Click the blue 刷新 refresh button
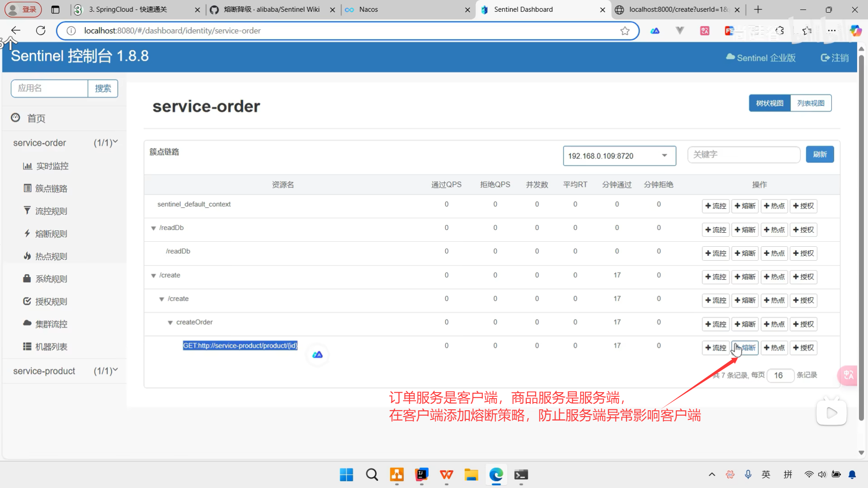 (x=819, y=155)
